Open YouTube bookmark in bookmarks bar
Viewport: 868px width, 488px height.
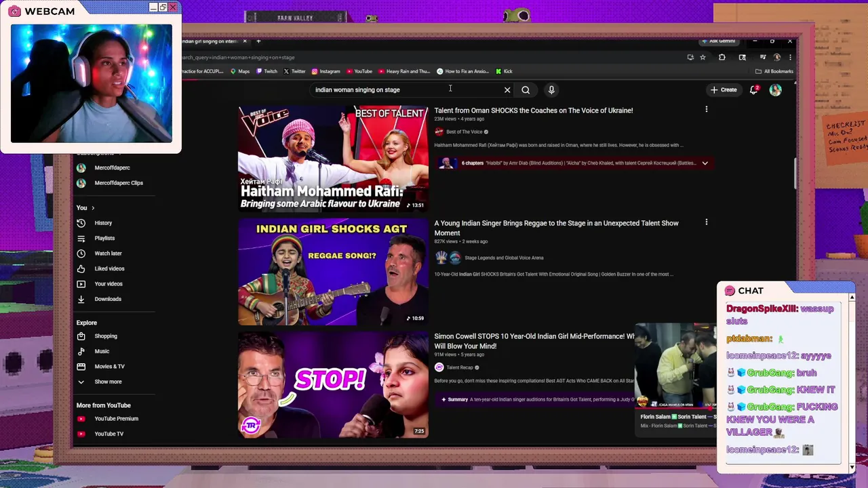tap(359, 71)
